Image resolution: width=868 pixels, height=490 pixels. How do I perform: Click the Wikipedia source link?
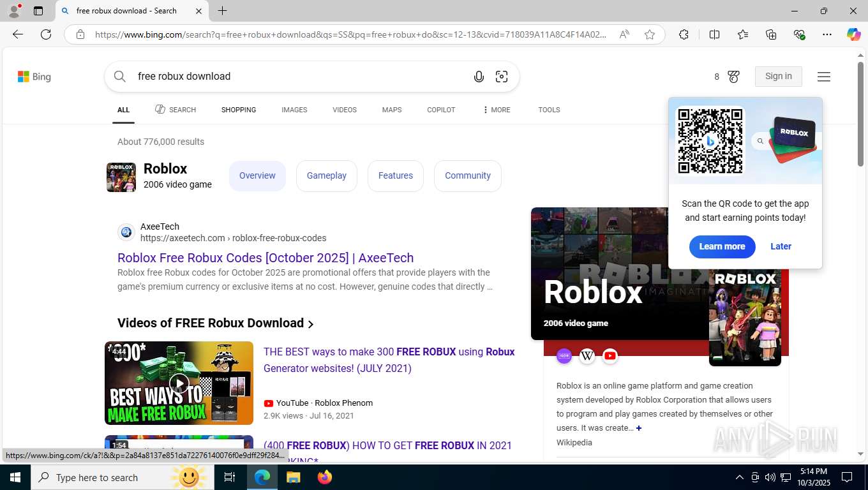point(574,442)
